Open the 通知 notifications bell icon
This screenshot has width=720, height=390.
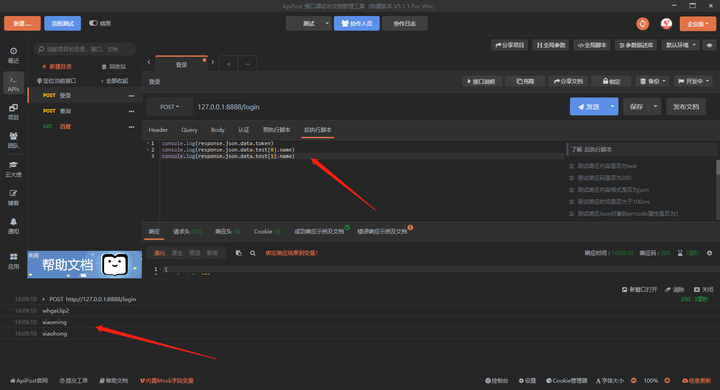(x=13, y=226)
